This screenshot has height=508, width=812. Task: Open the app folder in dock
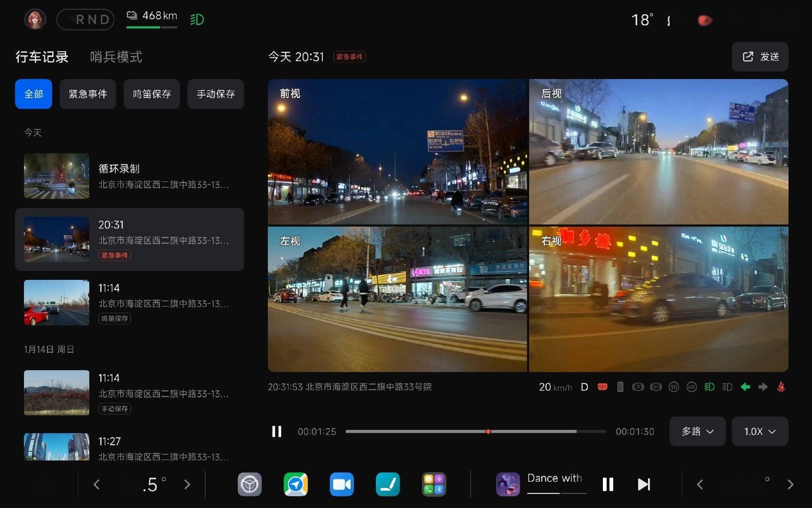(x=434, y=484)
